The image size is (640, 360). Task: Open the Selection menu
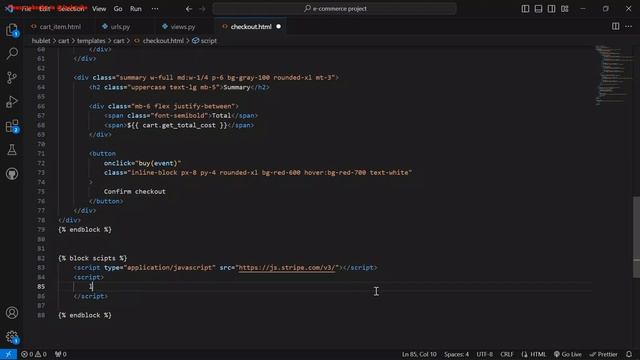(x=71, y=9)
